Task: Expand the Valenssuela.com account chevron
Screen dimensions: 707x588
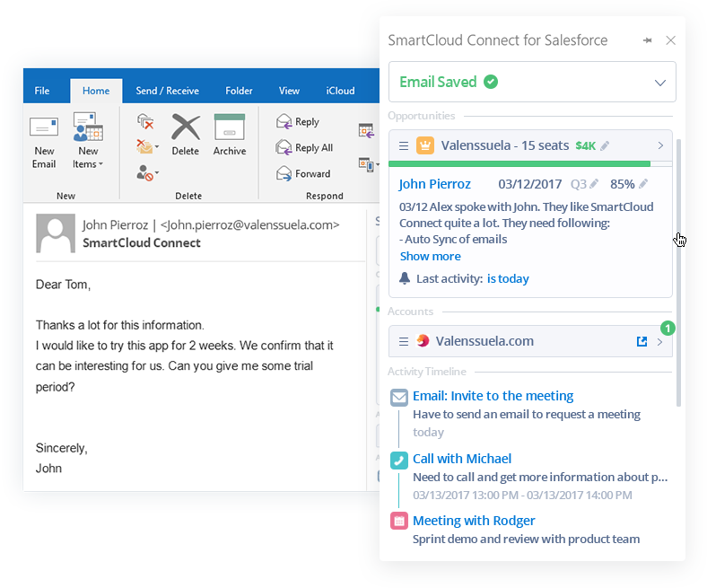Action: pos(660,342)
